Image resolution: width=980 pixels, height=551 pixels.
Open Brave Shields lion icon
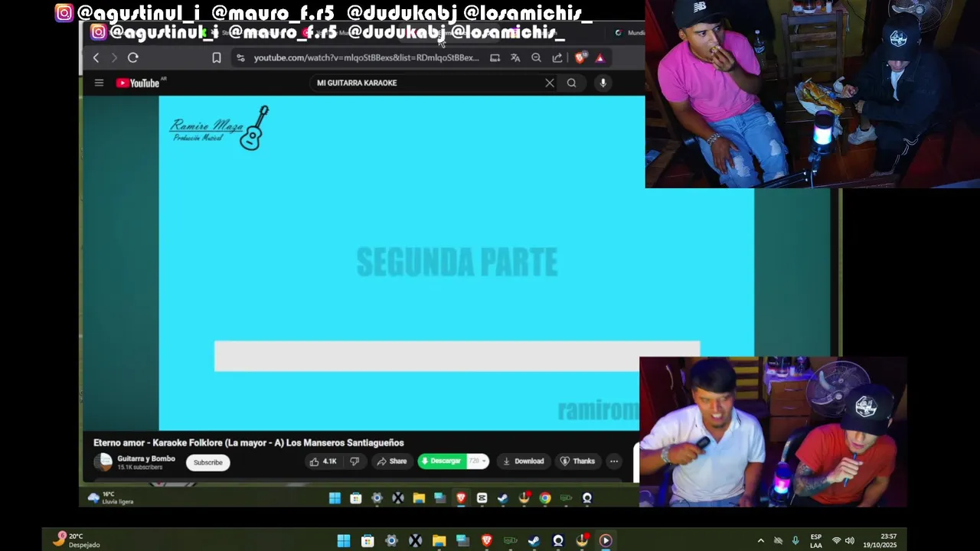coord(580,57)
